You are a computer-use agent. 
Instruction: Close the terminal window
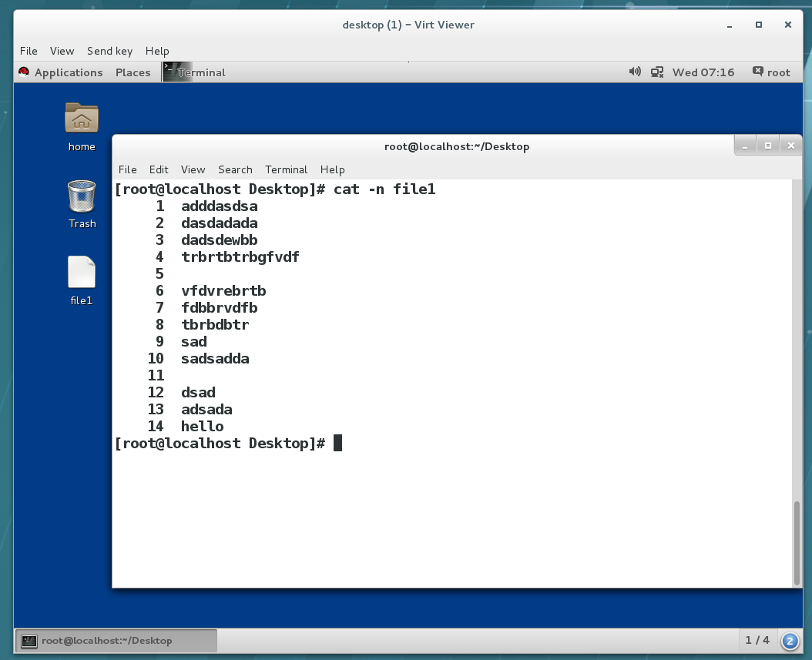(790, 146)
